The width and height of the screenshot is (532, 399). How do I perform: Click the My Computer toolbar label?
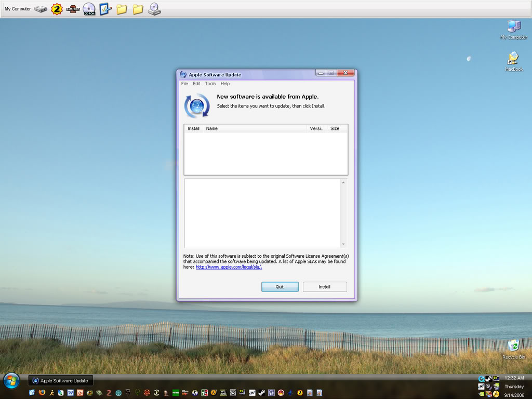coord(18,9)
